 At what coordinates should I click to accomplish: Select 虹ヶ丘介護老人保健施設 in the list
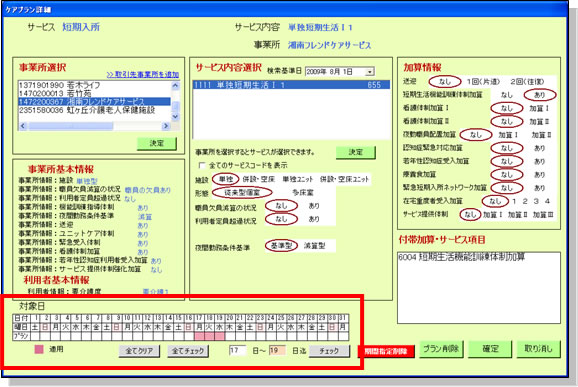pyautogui.click(x=94, y=110)
